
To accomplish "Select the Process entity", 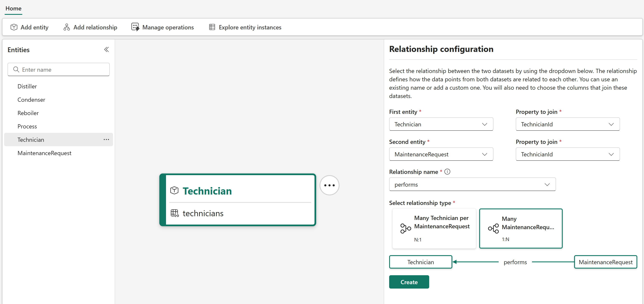I will click(x=59, y=126).
